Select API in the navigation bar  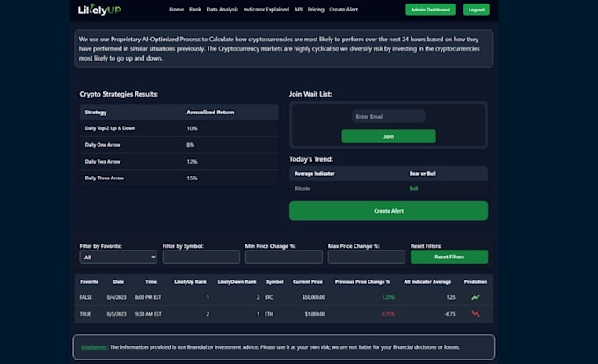tap(298, 10)
